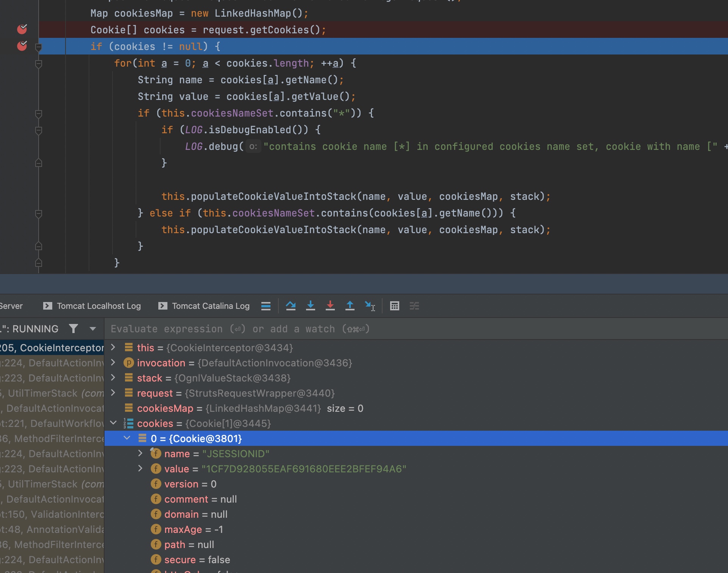This screenshot has height=573, width=728.
Task: Fold the 'else if' cookiesNameSet block
Action: pyautogui.click(x=38, y=214)
